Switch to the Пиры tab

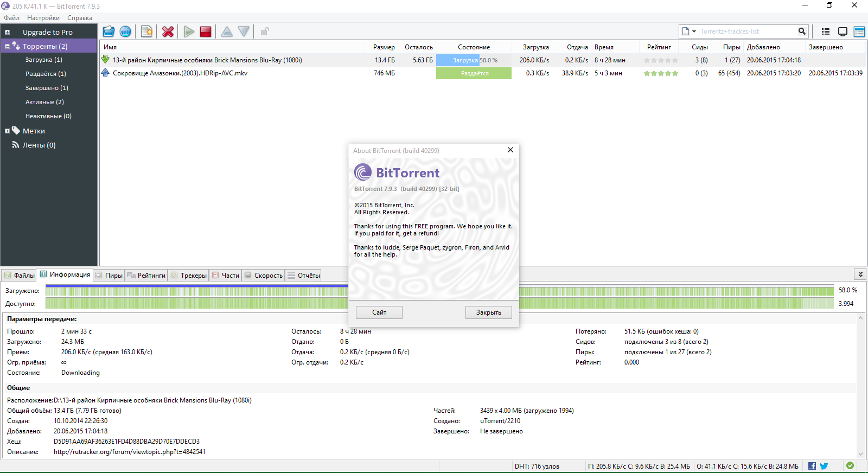[108, 275]
